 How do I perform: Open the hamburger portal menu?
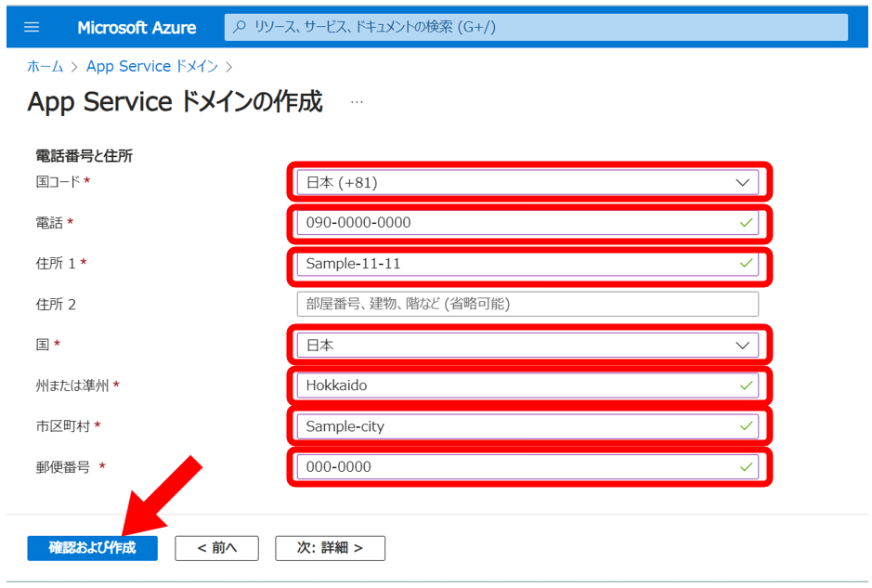coord(32,27)
